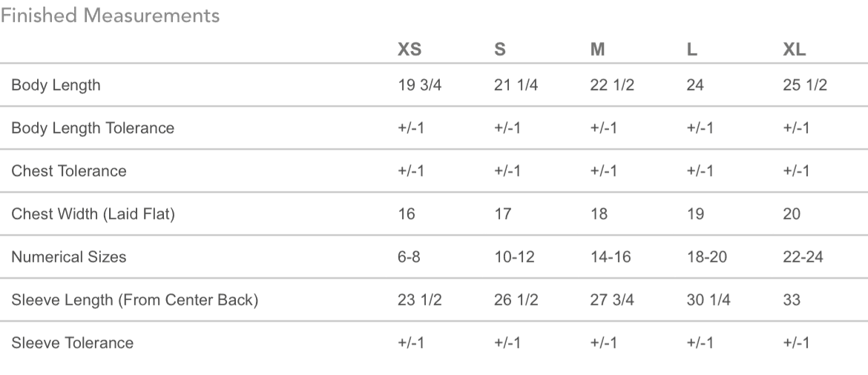The image size is (868, 375).
Task: Click the XS body length value 19 3/4
Action: tap(420, 85)
